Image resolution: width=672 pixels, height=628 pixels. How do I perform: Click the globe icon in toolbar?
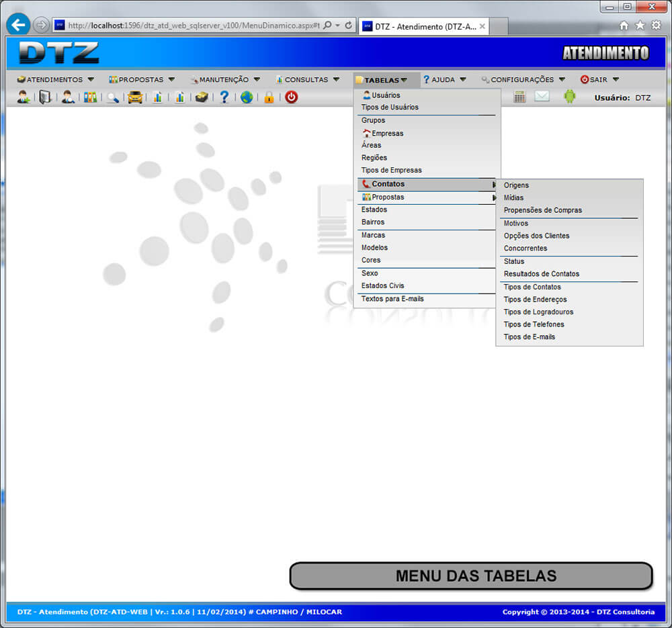click(x=247, y=97)
